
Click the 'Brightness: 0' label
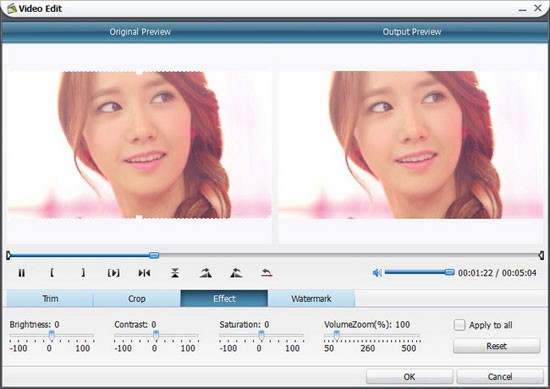pos(34,324)
